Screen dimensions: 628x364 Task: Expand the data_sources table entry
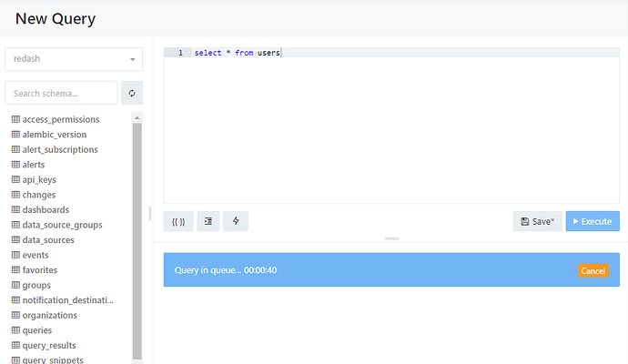[43, 240]
